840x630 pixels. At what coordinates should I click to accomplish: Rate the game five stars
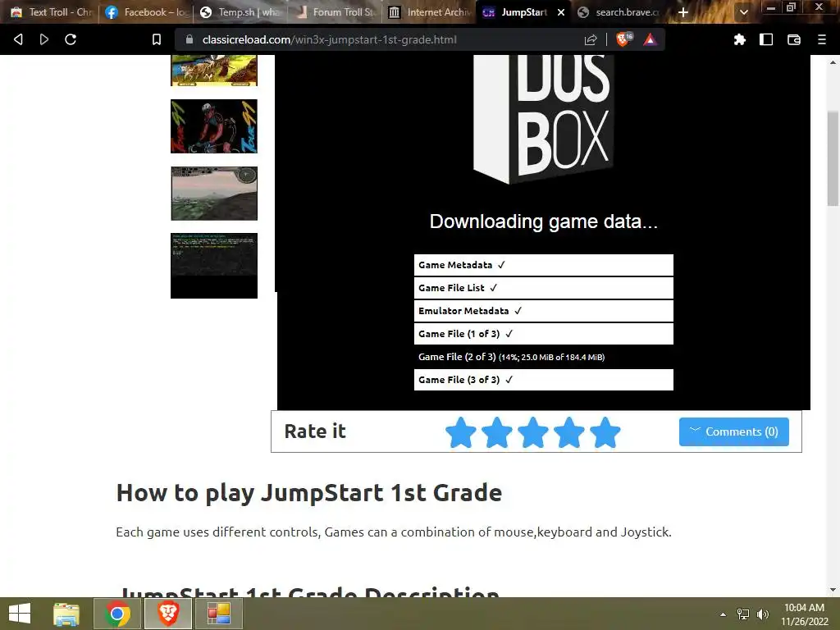[x=605, y=431]
